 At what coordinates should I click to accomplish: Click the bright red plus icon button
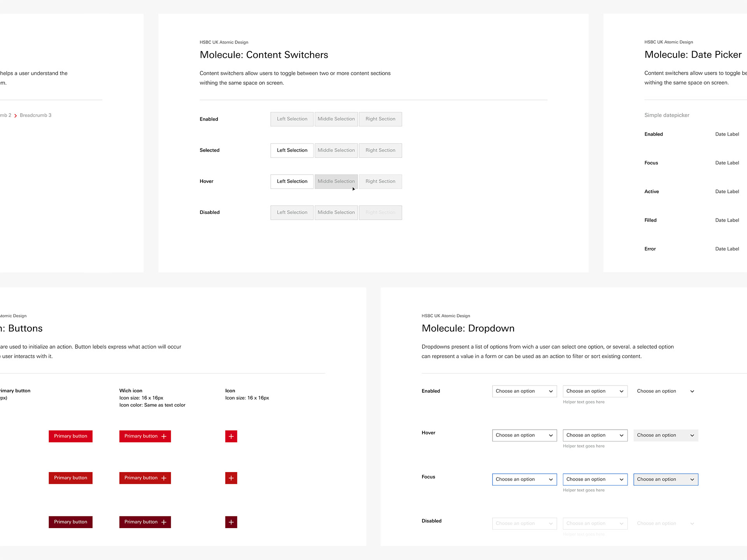[231, 436]
